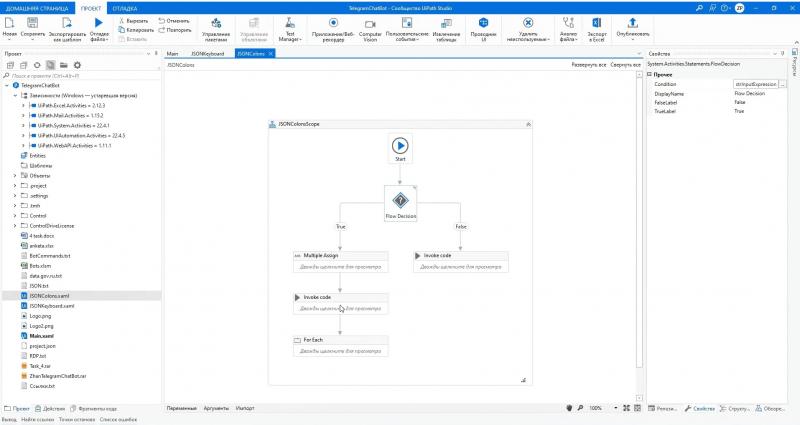This screenshot has width=800, height=425.
Task: Click Copy command in ribbon
Action: click(x=136, y=30)
